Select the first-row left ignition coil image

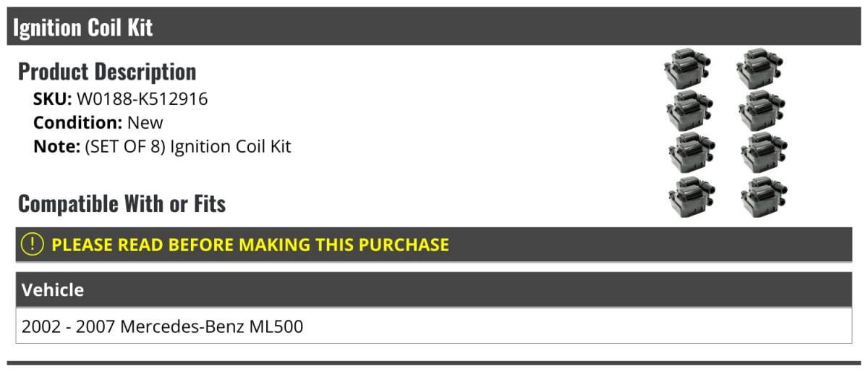tap(686, 69)
